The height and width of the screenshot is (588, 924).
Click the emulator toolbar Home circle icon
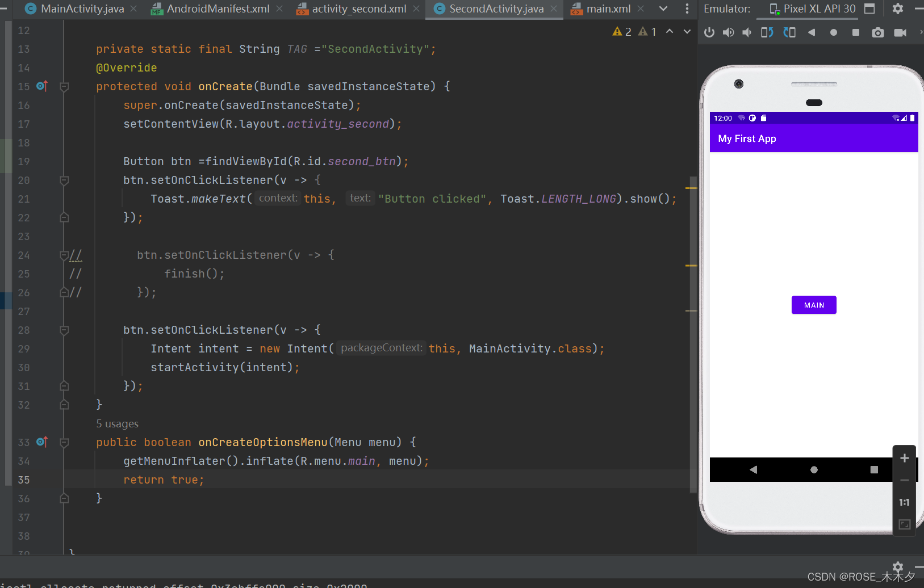[834, 32]
